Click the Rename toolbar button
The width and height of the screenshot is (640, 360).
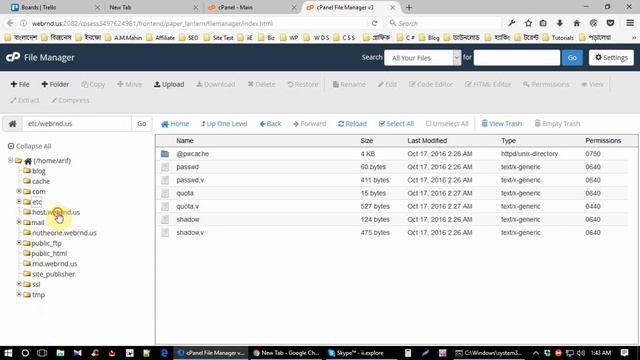[349, 84]
